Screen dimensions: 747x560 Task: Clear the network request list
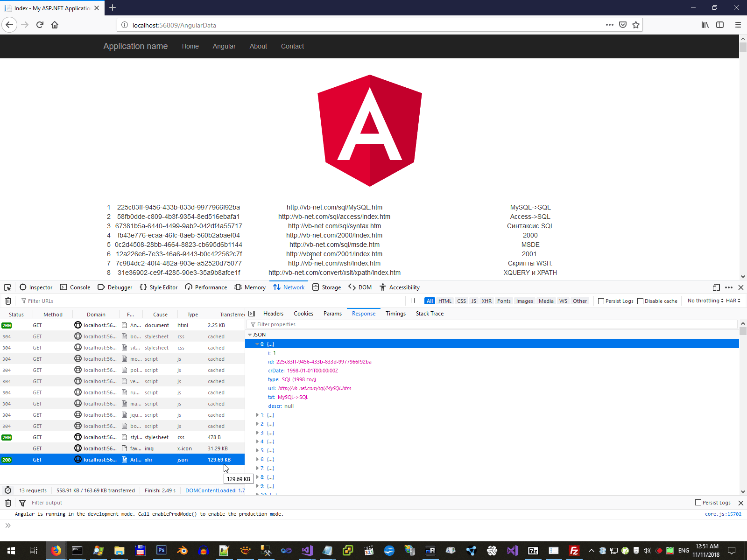[x=8, y=301]
